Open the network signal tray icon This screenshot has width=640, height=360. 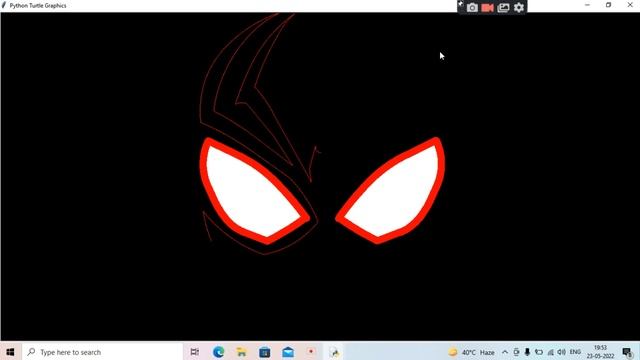click(551, 352)
